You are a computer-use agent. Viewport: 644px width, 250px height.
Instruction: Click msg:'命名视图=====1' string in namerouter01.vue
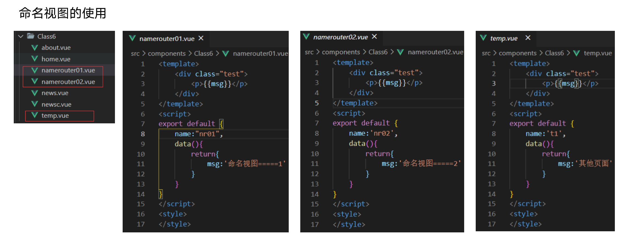click(x=246, y=164)
